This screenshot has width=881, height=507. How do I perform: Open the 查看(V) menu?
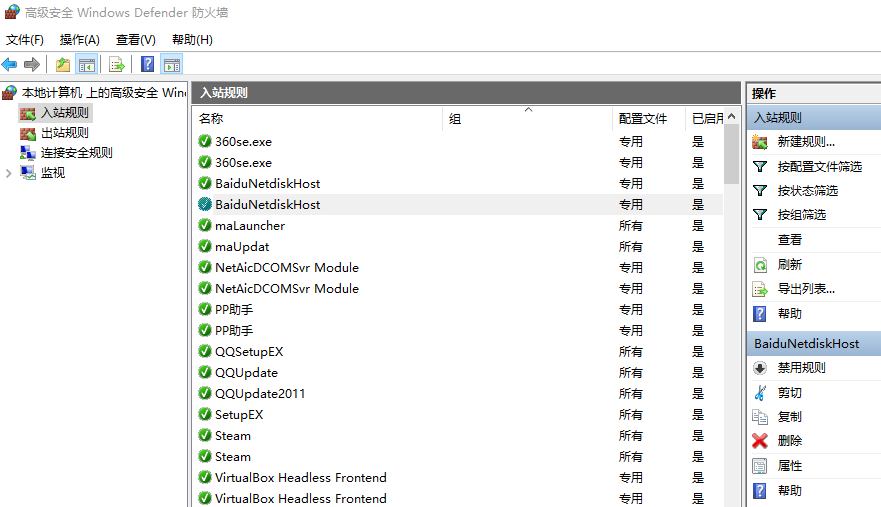point(135,40)
